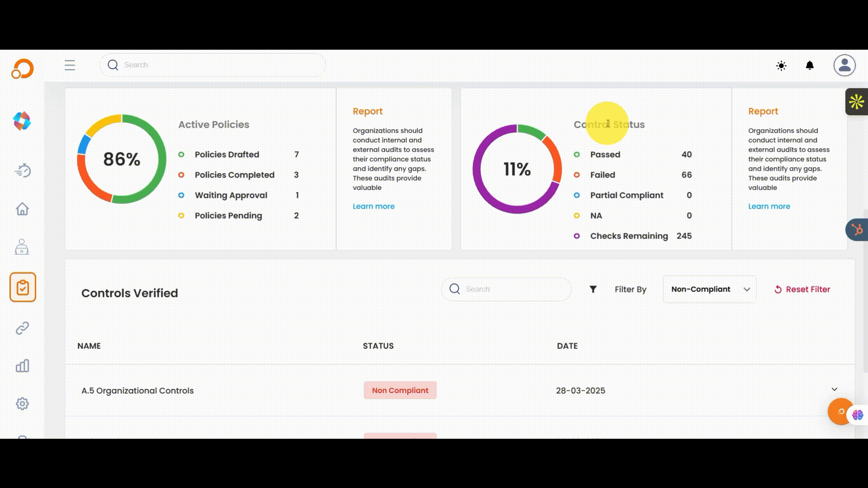Open the user profile avatar
868x488 pixels.
pos(844,66)
